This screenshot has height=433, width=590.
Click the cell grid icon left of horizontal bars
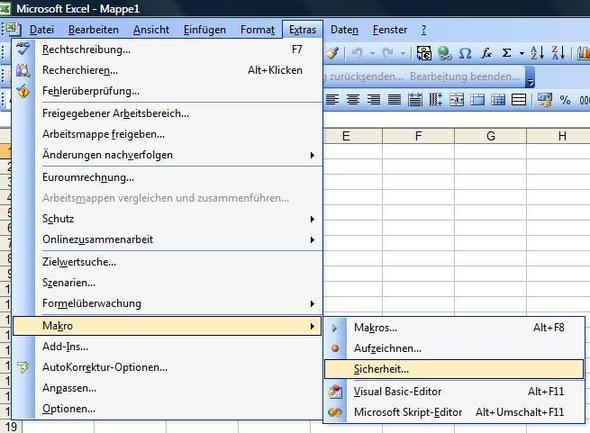pyautogui.click(x=498, y=100)
